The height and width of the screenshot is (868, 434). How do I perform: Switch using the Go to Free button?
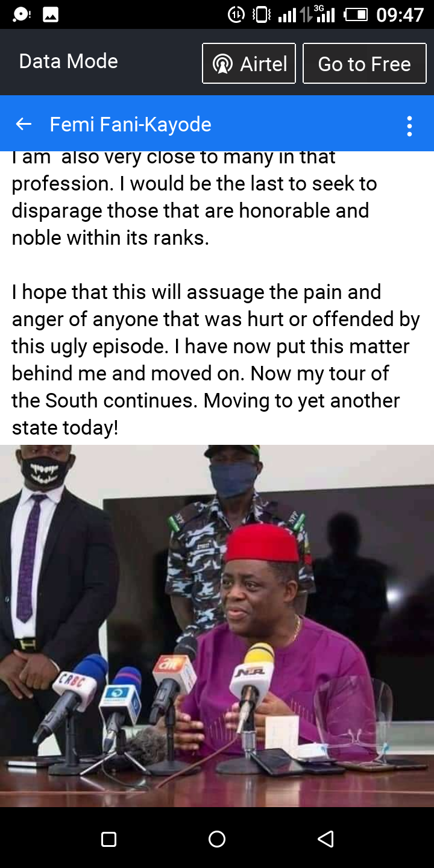coord(364,63)
